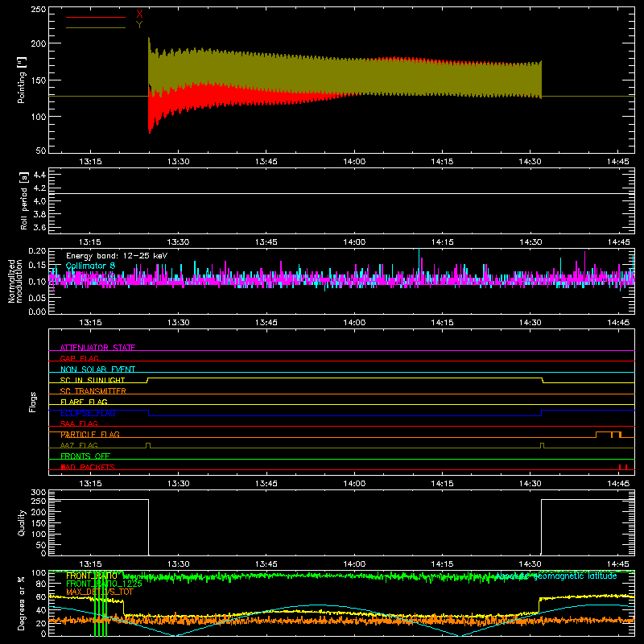Screen dimensions: 644x644
Task: Click the 'Degrees or %' axis label
Action: pos(22,603)
